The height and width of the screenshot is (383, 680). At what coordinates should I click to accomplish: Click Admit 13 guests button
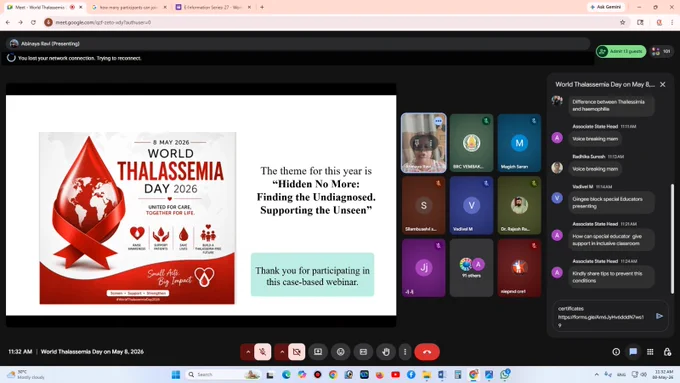pyautogui.click(x=621, y=51)
